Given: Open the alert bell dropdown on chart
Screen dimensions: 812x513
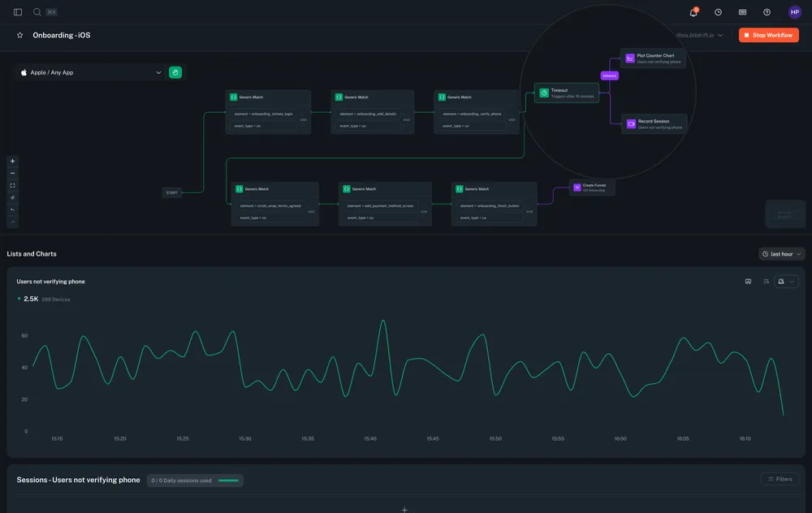Looking at the screenshot, I should (x=786, y=282).
